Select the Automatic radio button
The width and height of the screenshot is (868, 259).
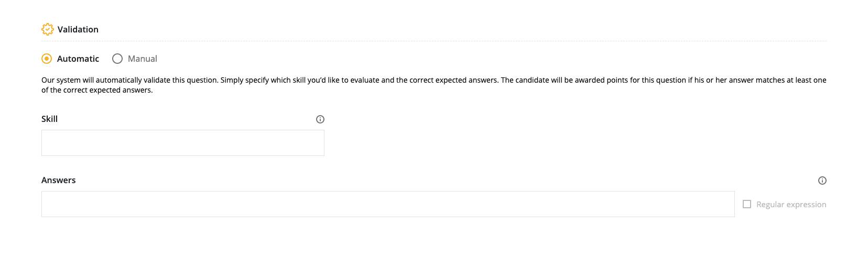point(47,59)
